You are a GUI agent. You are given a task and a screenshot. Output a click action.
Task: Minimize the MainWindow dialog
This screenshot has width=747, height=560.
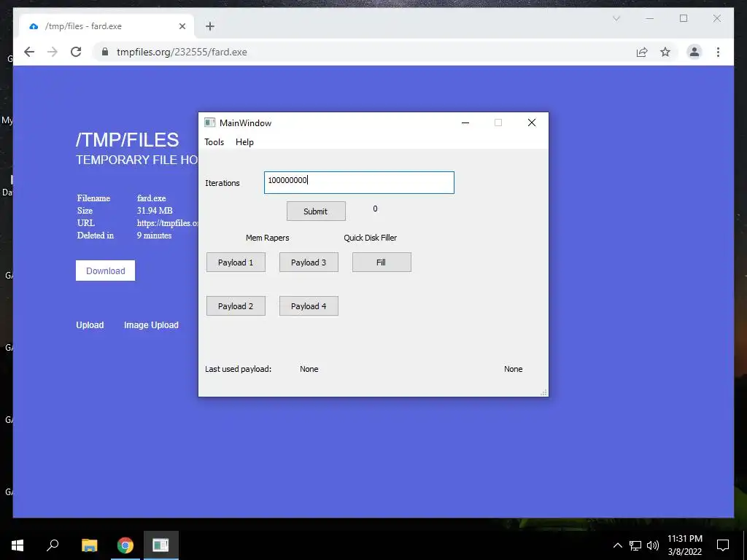click(x=465, y=122)
